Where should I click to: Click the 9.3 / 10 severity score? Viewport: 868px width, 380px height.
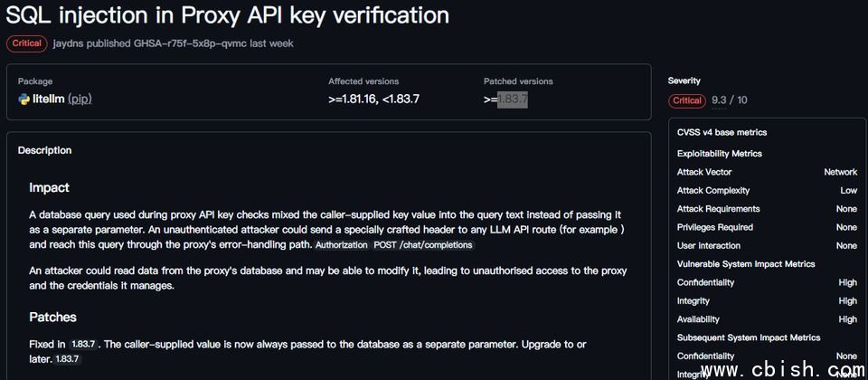730,100
